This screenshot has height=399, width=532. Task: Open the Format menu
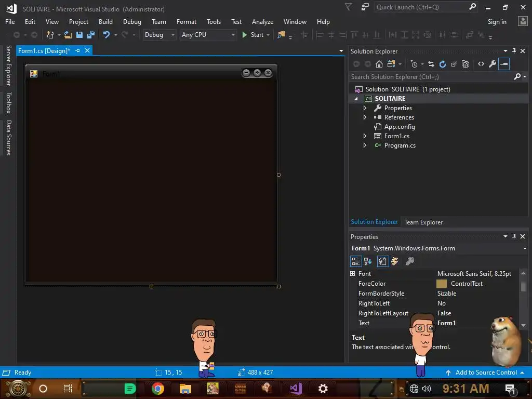coord(187,22)
